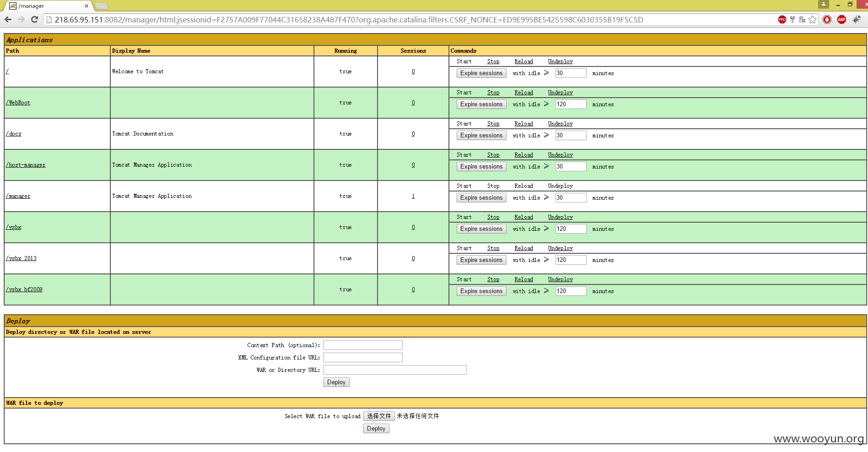Focus idle minutes field for /WebRoot
868x452 pixels.
point(571,104)
